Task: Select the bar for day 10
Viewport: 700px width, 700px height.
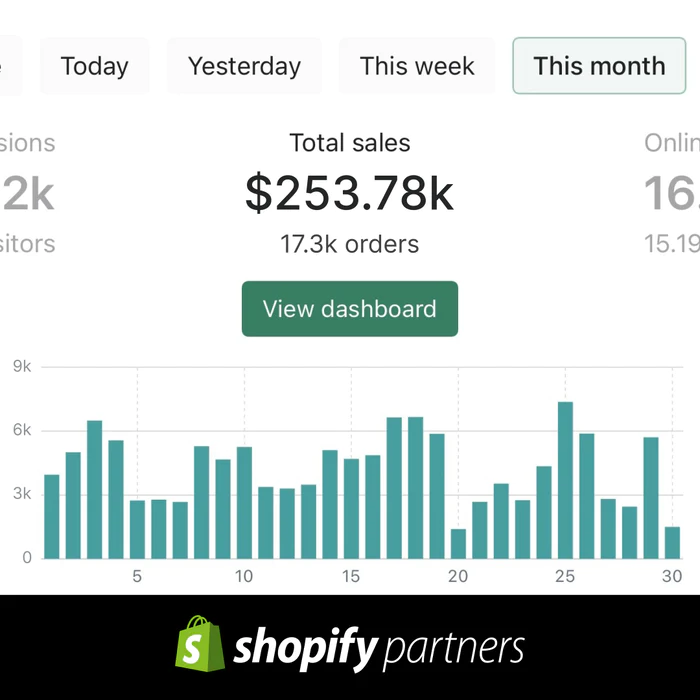Action: [x=244, y=502]
